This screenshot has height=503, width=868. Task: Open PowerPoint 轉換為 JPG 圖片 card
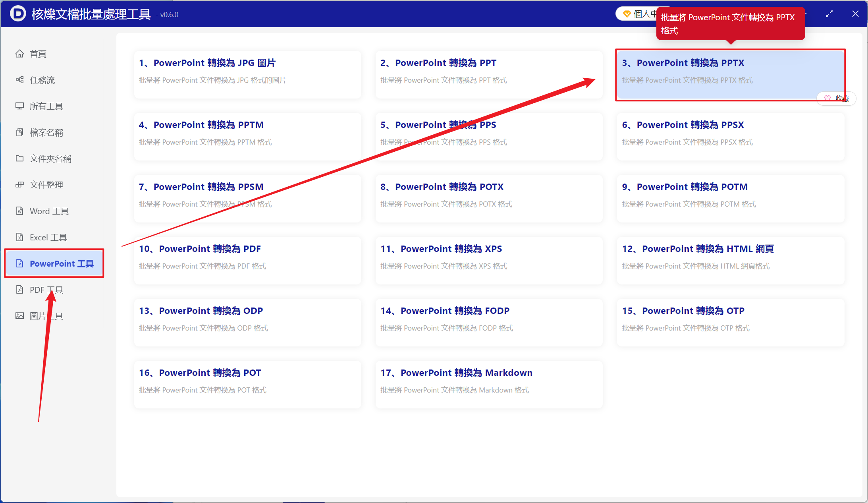[x=248, y=75]
